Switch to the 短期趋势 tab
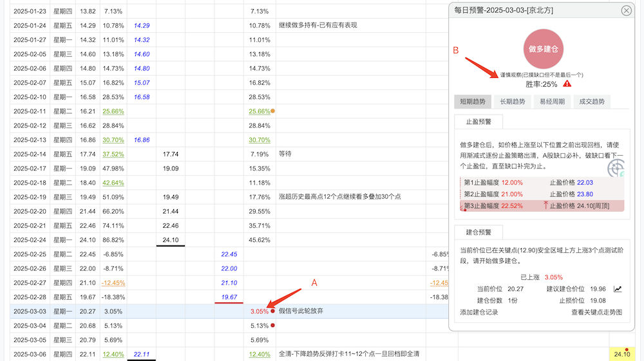The width and height of the screenshot is (644, 361). pyautogui.click(x=472, y=101)
